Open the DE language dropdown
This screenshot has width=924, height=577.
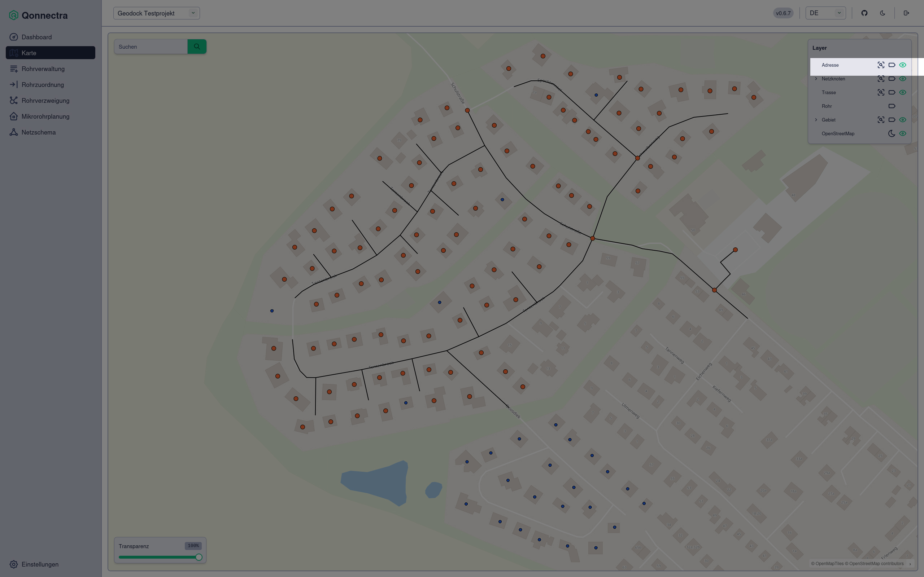pyautogui.click(x=825, y=13)
